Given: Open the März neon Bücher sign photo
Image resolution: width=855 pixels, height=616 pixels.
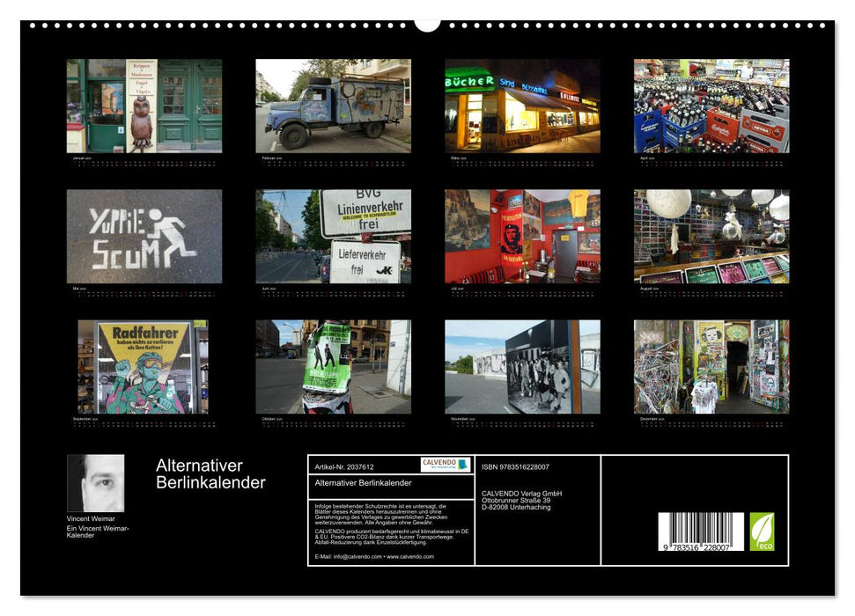Looking at the screenshot, I should coord(520,106).
